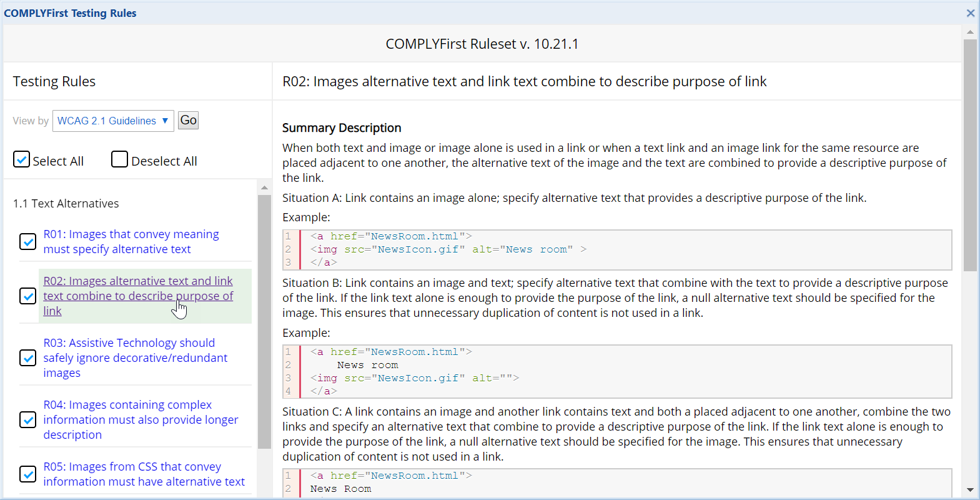Open rule R05 images from CSS
Viewport: 980px width, 500px height.
[144, 474]
